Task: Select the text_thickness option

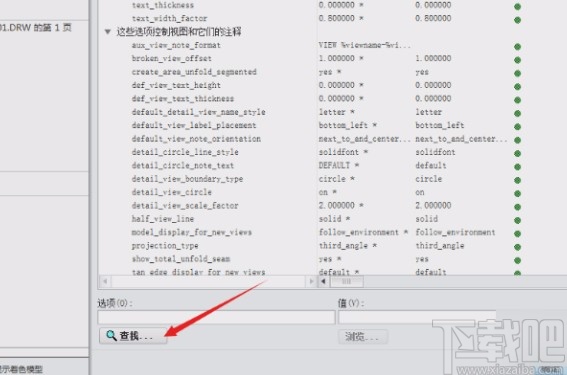Action: (x=163, y=5)
